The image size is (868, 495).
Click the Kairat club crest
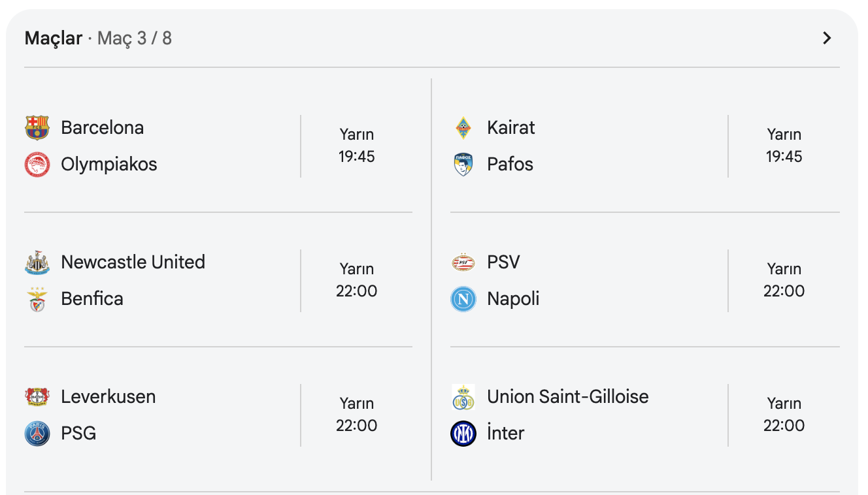tap(463, 128)
